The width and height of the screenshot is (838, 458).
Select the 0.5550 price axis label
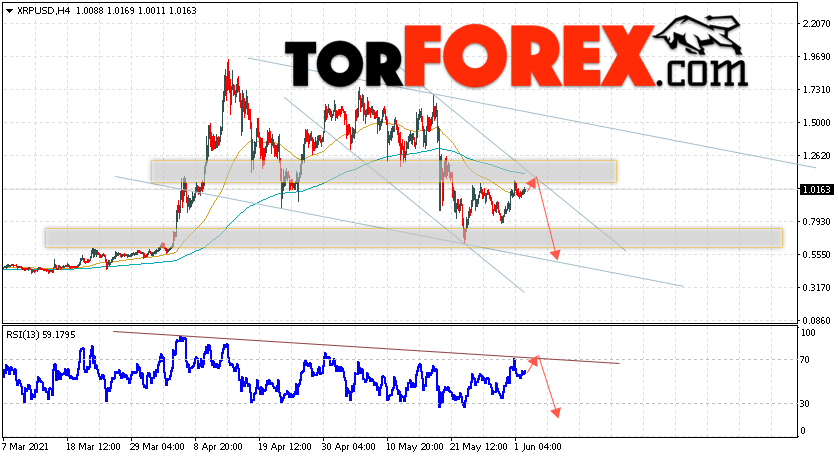coord(817,255)
